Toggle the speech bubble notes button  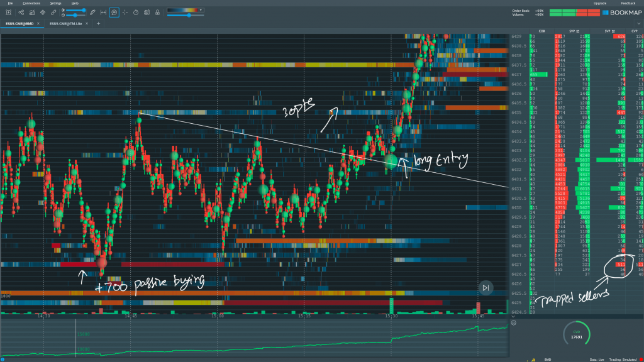(x=114, y=12)
